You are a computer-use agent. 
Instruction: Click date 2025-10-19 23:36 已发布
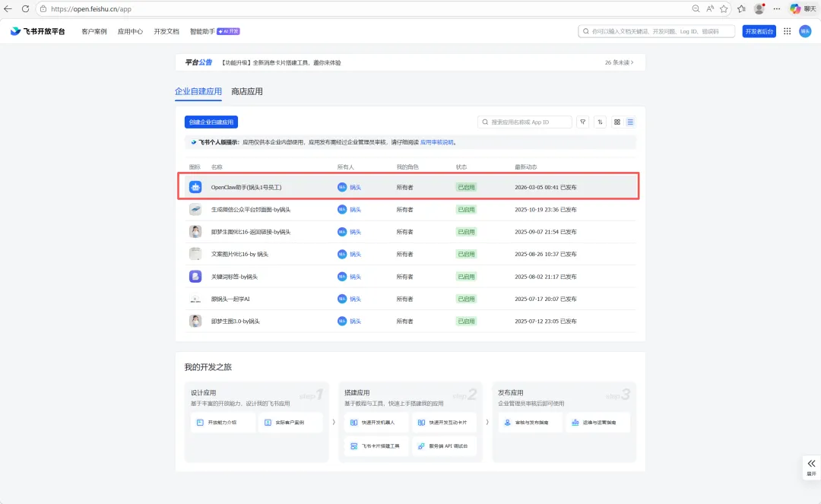point(546,209)
